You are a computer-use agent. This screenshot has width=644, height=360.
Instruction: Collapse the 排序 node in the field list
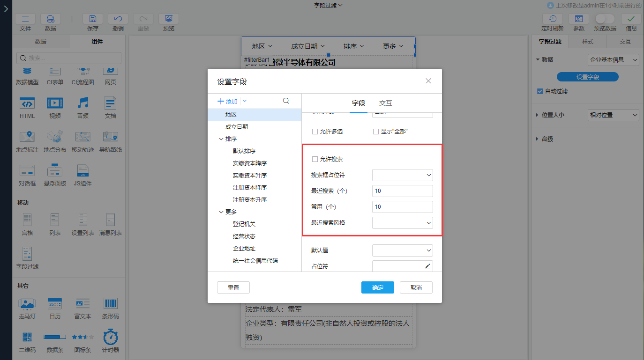point(221,139)
